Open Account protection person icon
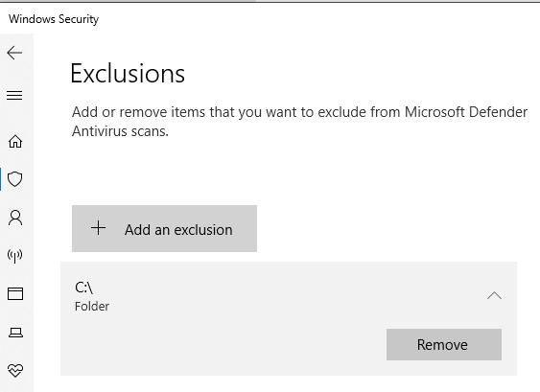 15,218
